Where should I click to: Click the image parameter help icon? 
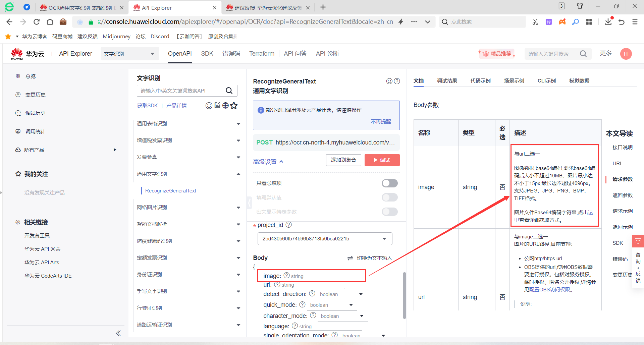pyautogui.click(x=286, y=275)
